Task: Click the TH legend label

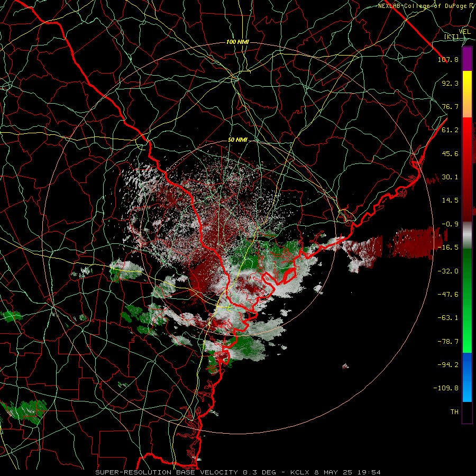Action: tap(454, 412)
